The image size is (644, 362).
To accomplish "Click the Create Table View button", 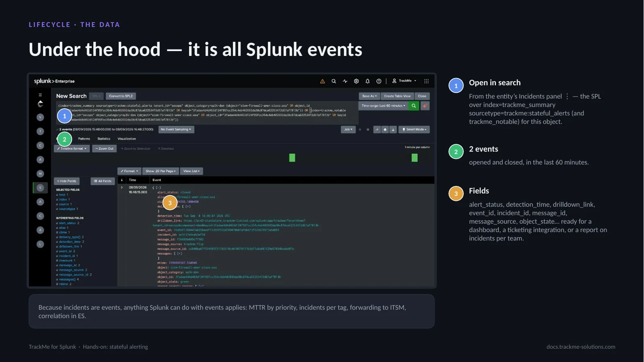I will pos(397,96).
